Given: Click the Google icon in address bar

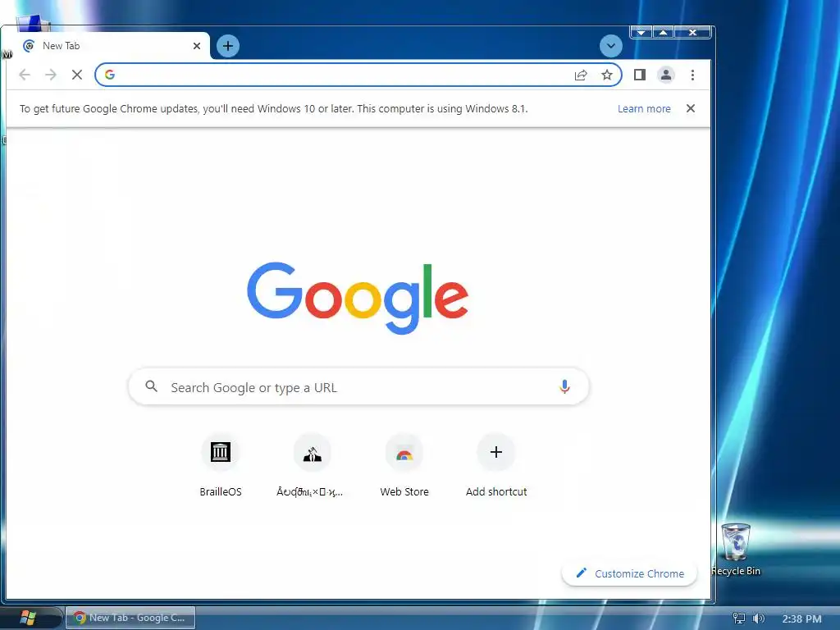Looking at the screenshot, I should click(110, 75).
